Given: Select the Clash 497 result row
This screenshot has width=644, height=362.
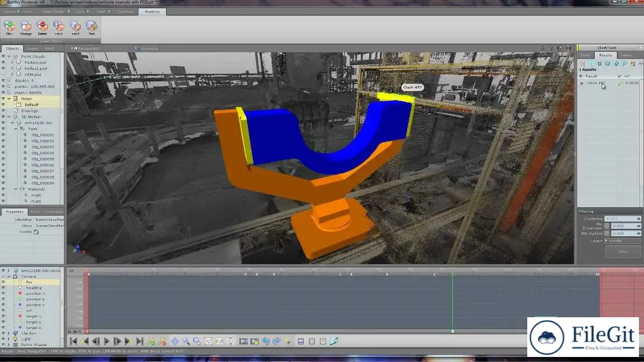Looking at the screenshot, I should [x=610, y=83].
